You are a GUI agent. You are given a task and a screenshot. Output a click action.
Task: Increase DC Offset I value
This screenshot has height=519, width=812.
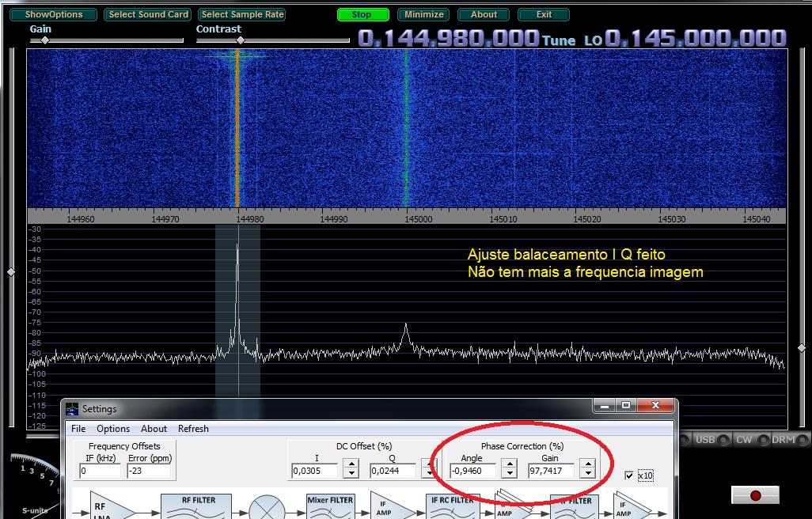[351, 466]
